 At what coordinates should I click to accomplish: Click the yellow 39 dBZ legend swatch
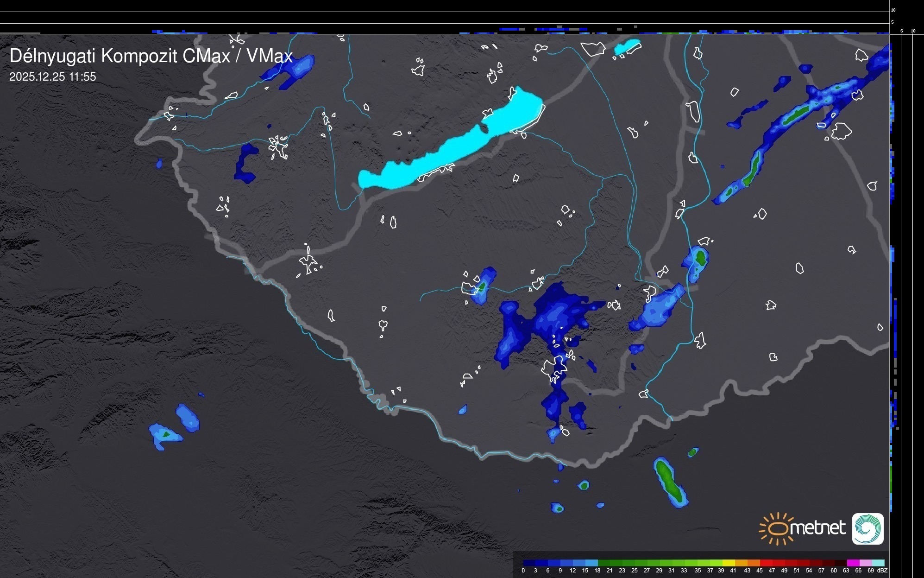[x=729, y=563]
